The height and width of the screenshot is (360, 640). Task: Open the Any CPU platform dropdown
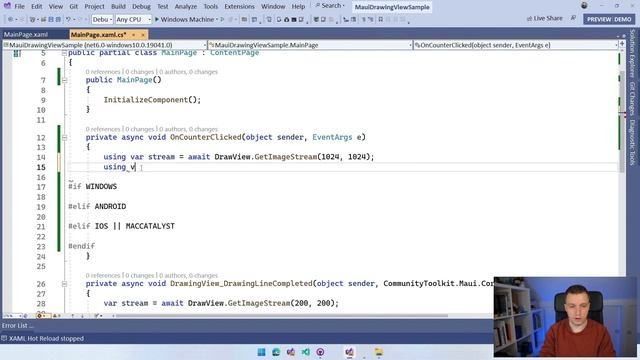133,19
